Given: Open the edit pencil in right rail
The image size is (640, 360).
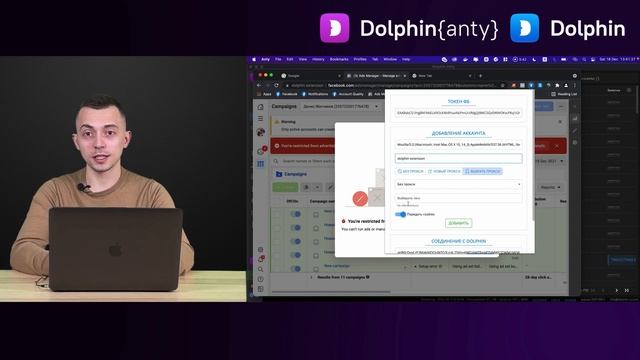Looking at the screenshot, I should point(575,131).
